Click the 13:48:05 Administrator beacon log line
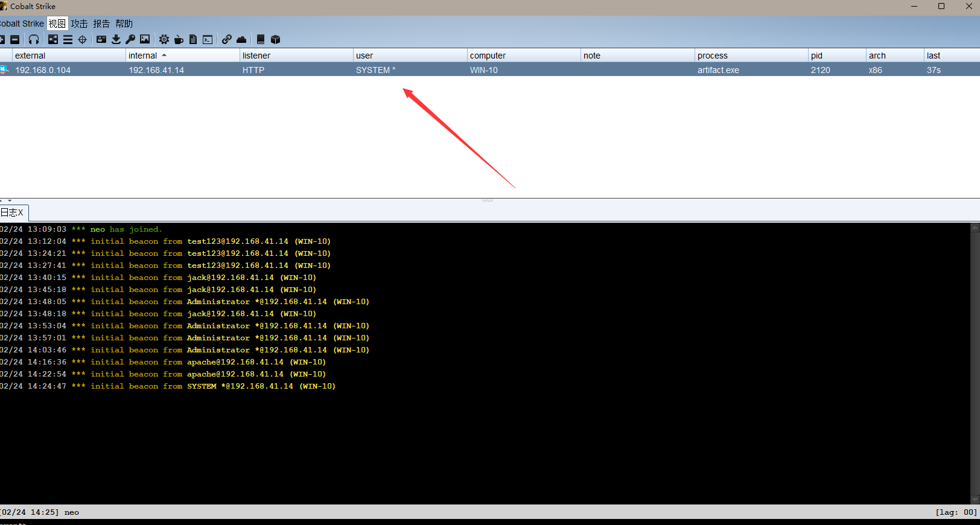Viewport: 980px width, 525px height. pos(185,302)
